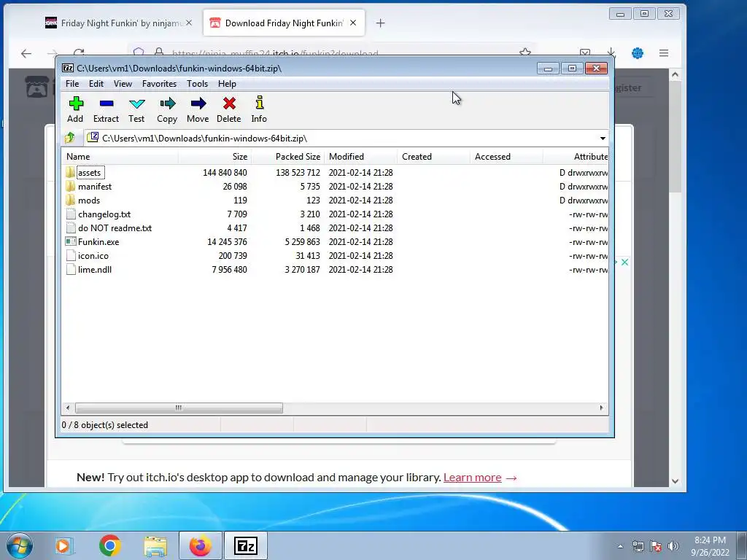Click the Add toolbar icon in 7-Zip

(x=76, y=104)
